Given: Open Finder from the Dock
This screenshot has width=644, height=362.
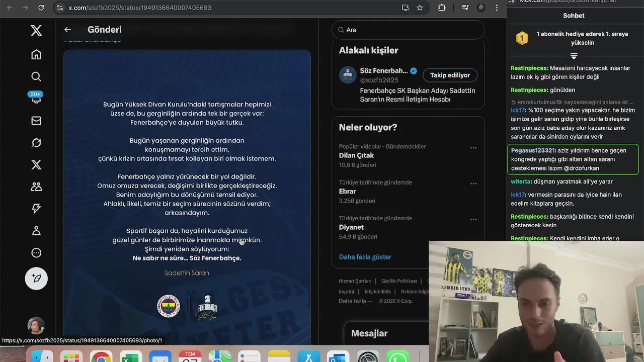Looking at the screenshot, I should (42, 356).
